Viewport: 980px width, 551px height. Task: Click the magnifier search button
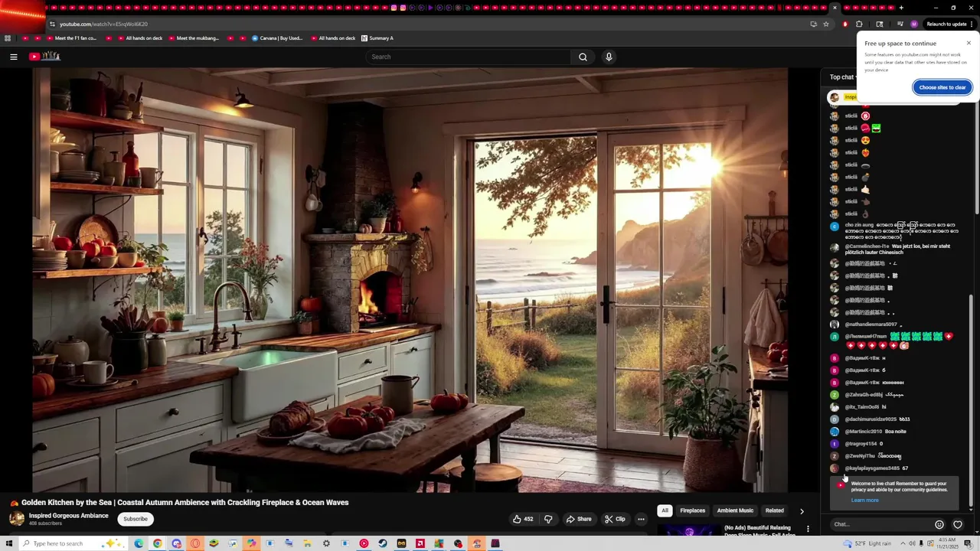(583, 57)
